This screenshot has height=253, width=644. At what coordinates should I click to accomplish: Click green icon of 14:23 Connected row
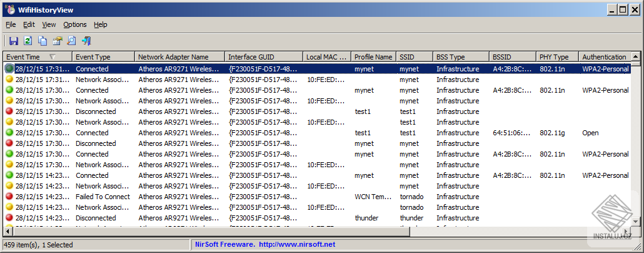coord(9,175)
